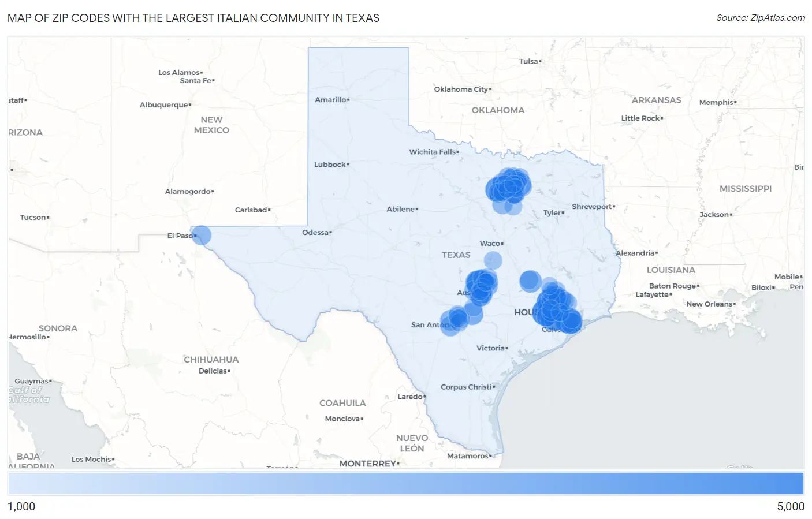Click the MISSISSIPPI state label

pos(746,189)
